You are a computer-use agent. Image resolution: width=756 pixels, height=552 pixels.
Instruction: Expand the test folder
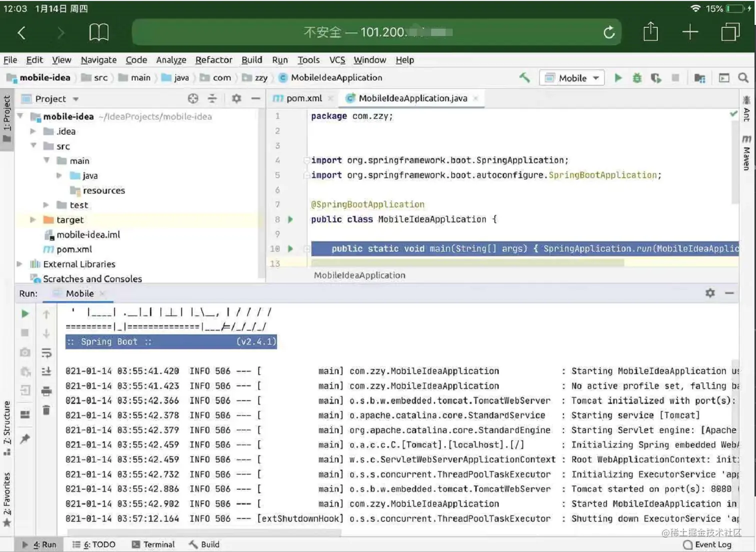coord(46,205)
